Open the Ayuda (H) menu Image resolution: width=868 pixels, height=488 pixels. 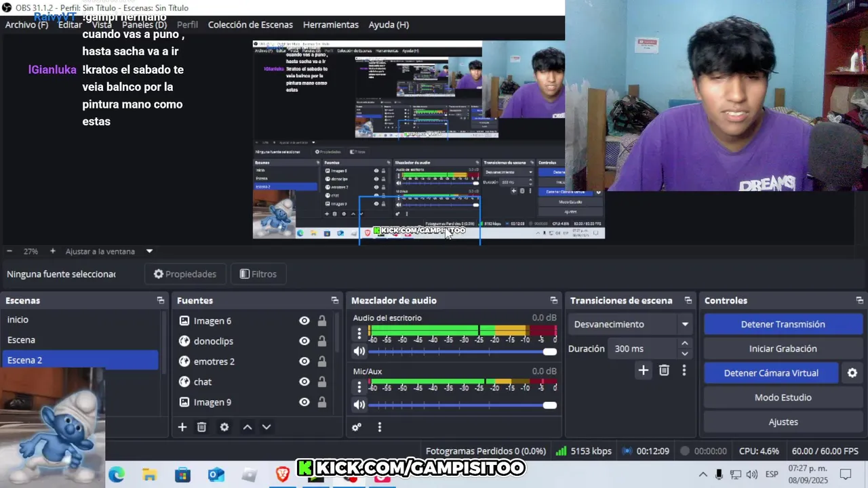tap(389, 24)
